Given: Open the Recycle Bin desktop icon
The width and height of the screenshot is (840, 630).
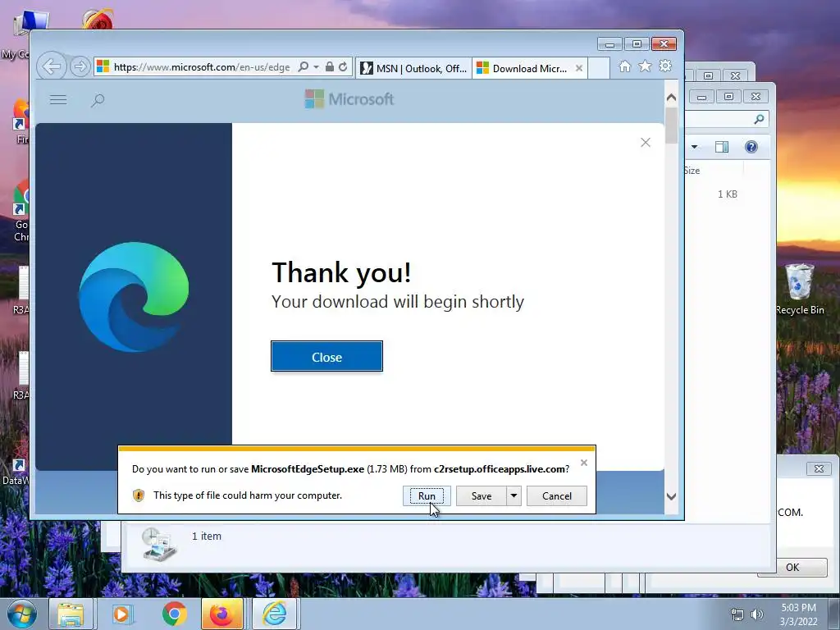Looking at the screenshot, I should [800, 290].
